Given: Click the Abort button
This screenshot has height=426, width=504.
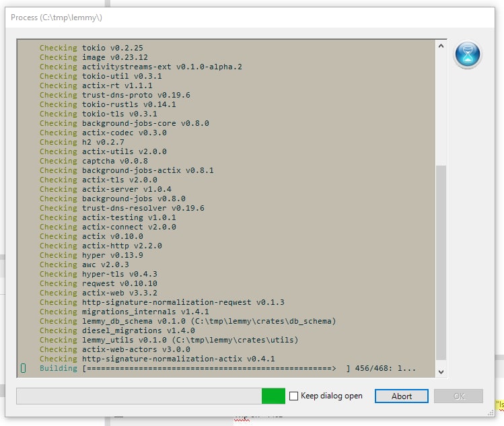Looking at the screenshot, I should [402, 396].
